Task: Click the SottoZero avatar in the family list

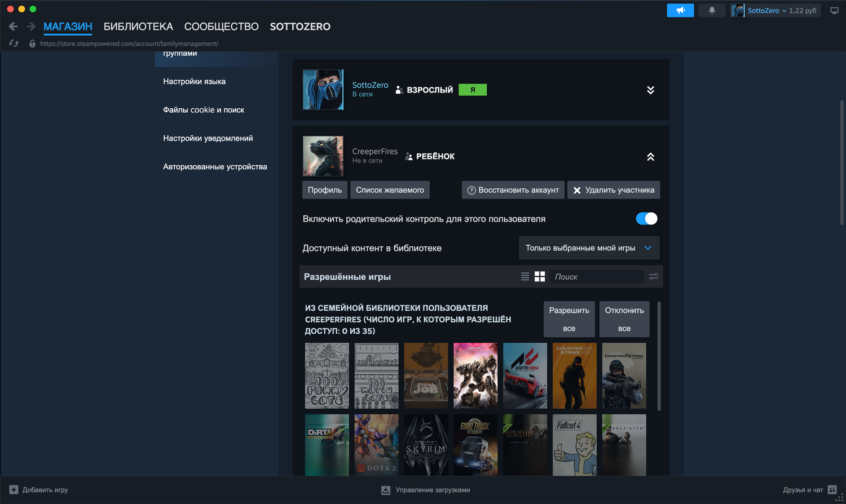Action: pos(323,90)
